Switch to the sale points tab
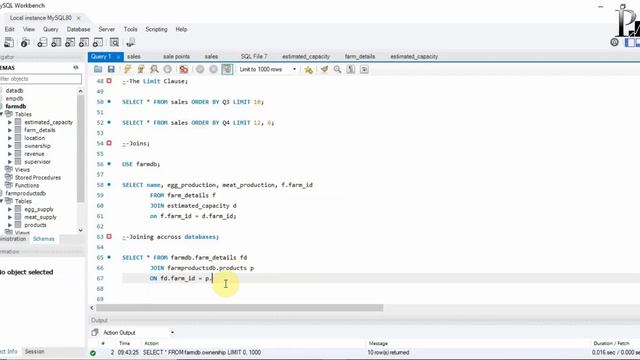The image size is (640, 360). pos(176,57)
